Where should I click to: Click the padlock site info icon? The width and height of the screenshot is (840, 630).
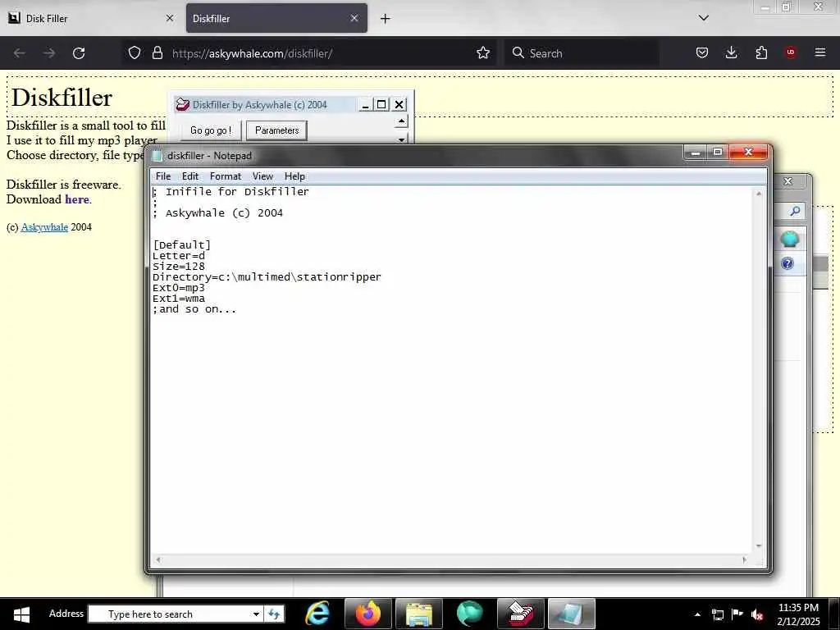157,52
